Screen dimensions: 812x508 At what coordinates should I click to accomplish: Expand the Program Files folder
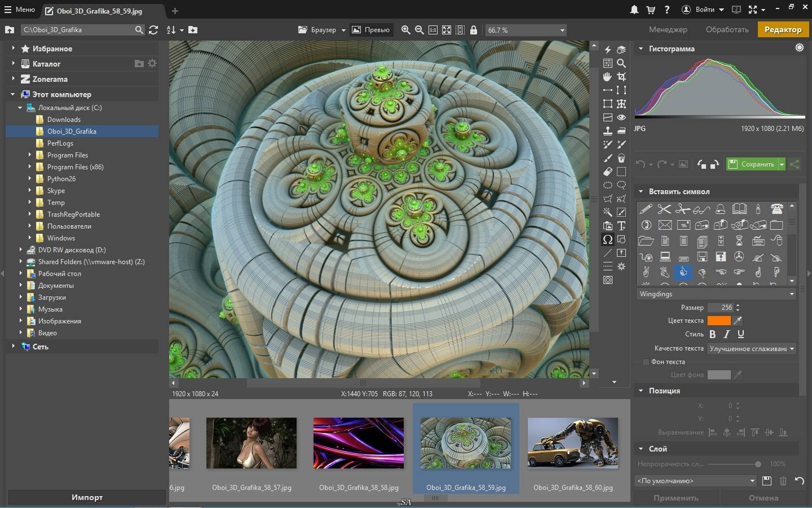click(x=30, y=155)
